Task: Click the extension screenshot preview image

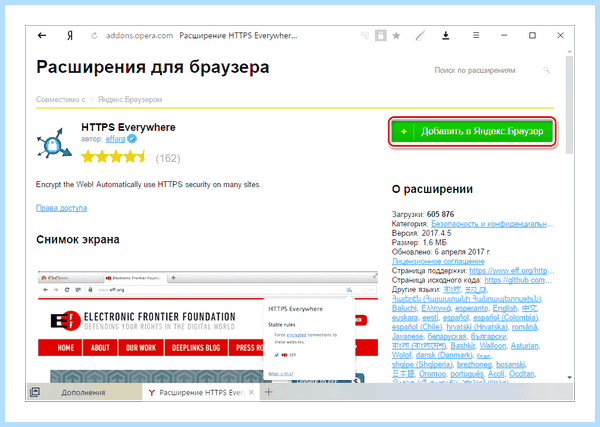Action: coord(208,326)
